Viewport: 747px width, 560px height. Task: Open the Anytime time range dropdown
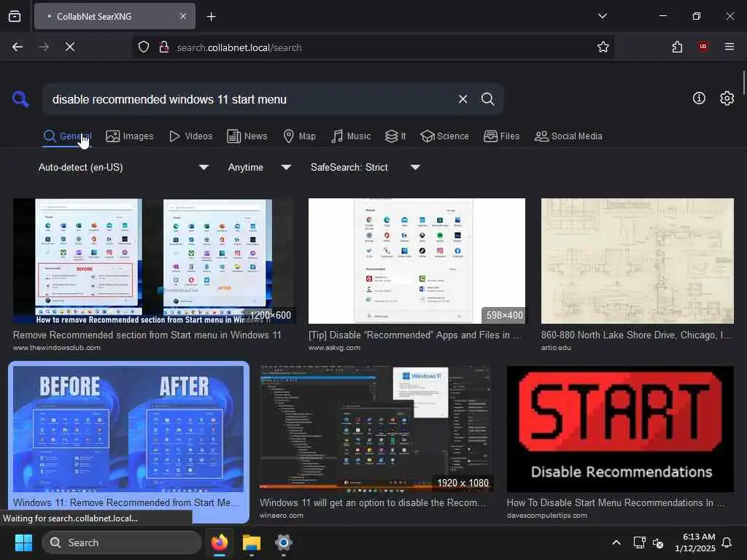tap(259, 167)
